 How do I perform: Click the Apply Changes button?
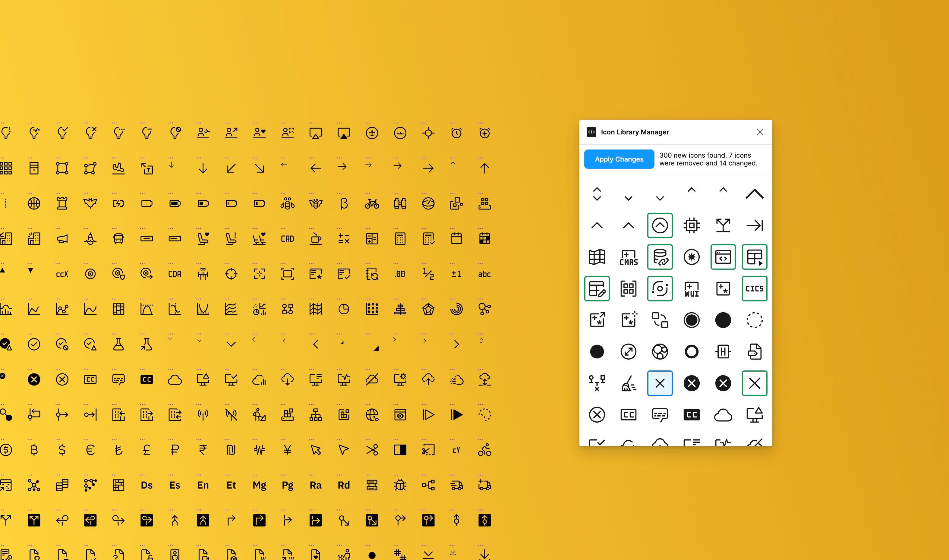(x=619, y=159)
